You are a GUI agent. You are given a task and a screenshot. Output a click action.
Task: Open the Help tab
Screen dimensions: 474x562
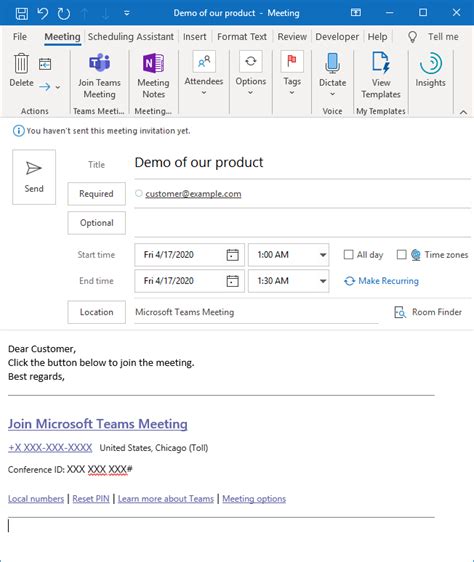pyautogui.click(x=377, y=37)
